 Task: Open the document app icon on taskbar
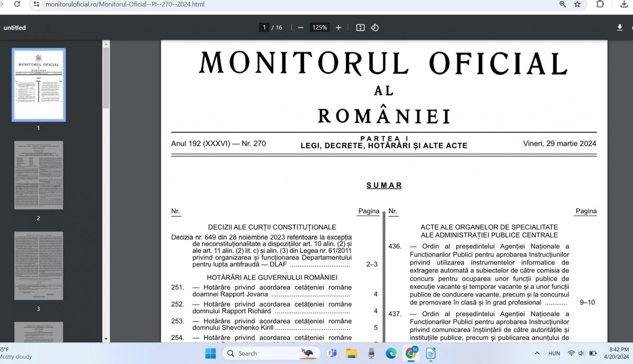click(x=431, y=353)
